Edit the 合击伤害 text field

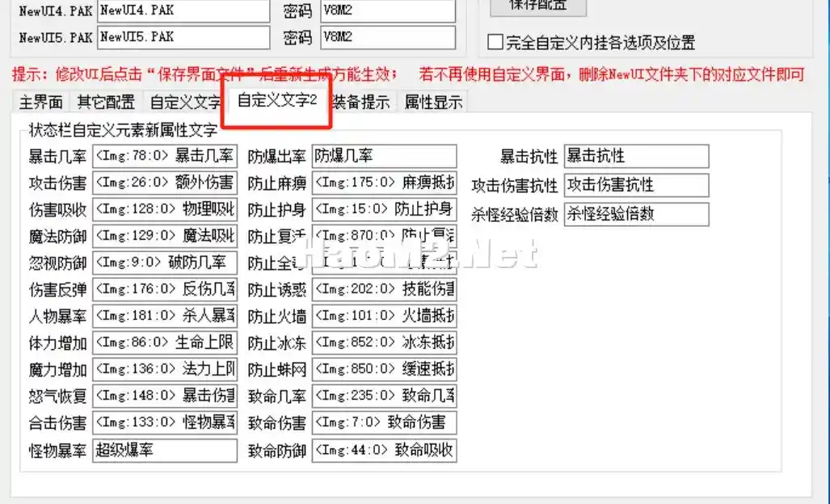[x=165, y=422]
